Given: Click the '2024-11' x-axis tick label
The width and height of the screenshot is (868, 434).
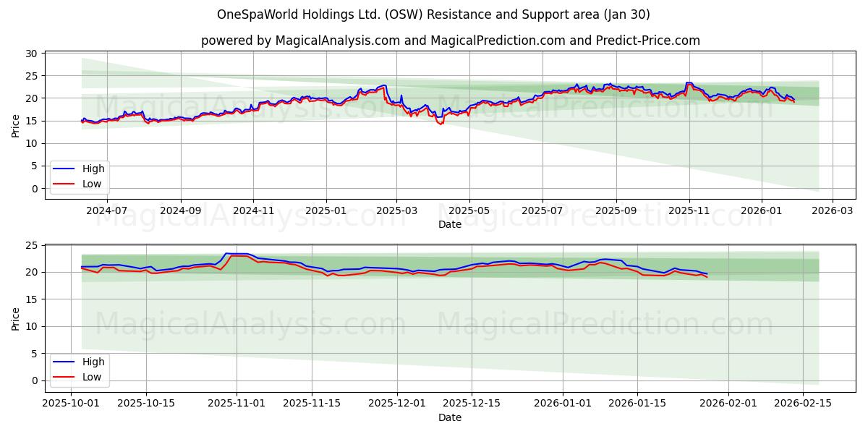Looking at the screenshot, I should coord(253,210).
